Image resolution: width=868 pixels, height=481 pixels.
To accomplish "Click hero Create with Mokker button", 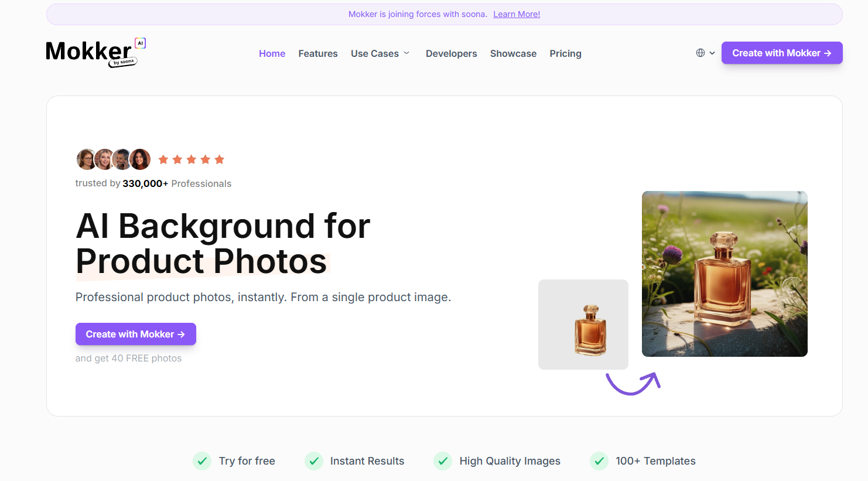I will coord(136,334).
